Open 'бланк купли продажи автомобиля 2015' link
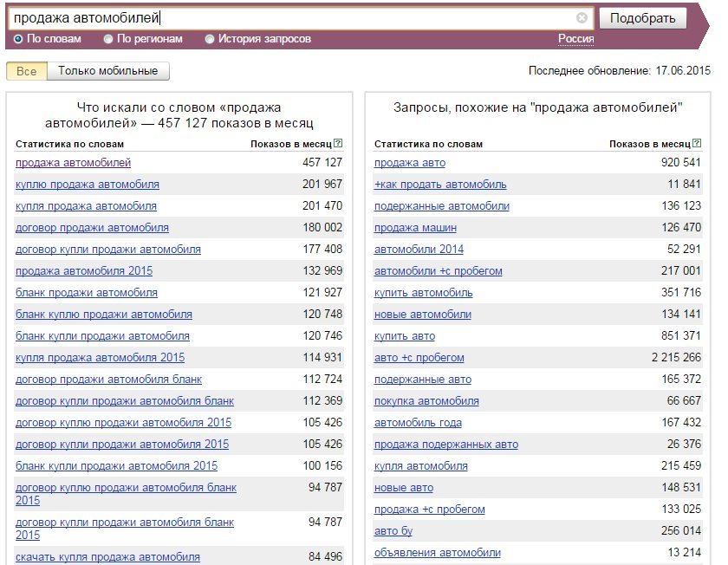 point(116,465)
